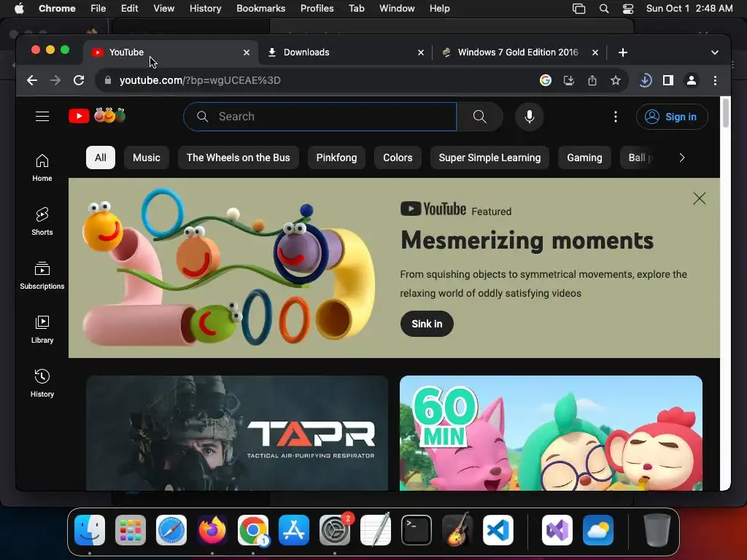Open Subscriptions in sidebar

click(42, 276)
